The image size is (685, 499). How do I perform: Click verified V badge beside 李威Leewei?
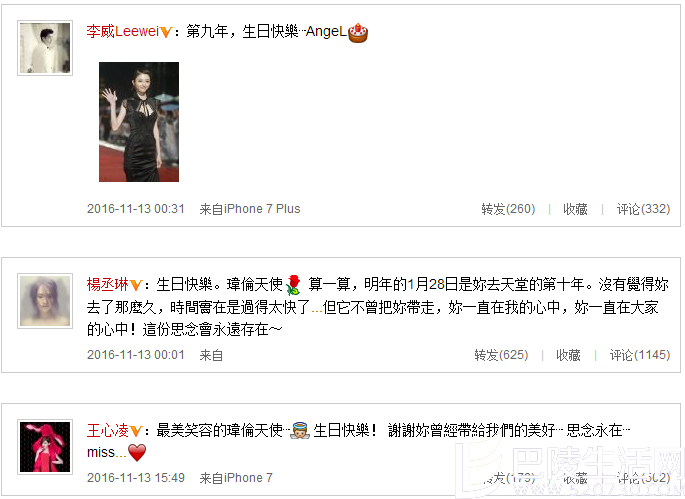pos(166,32)
